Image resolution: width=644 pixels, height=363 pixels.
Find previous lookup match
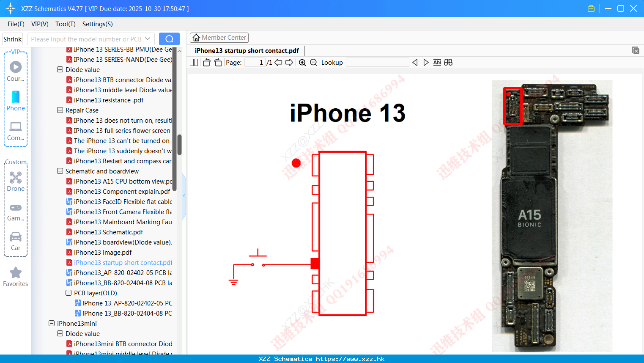point(415,63)
